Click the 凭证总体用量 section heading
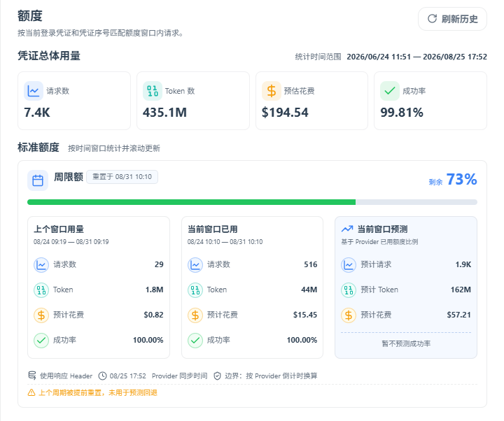Viewport: 504px width, 421px height. tap(49, 56)
